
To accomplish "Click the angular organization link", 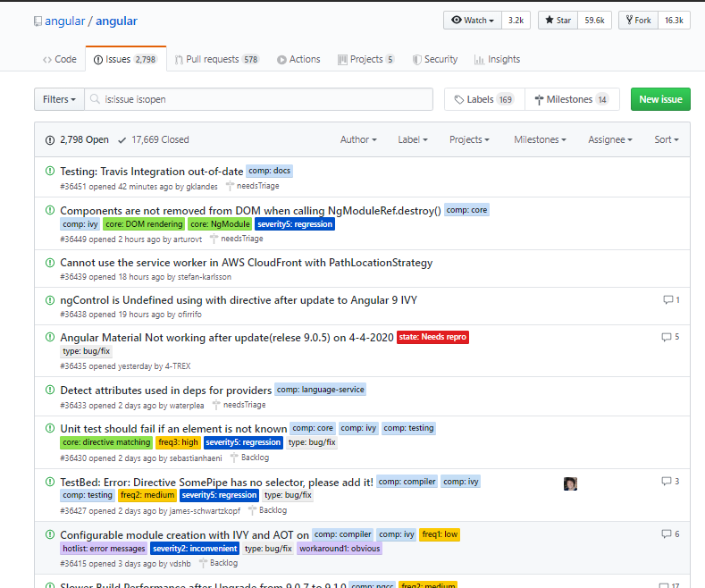I will point(64,21).
